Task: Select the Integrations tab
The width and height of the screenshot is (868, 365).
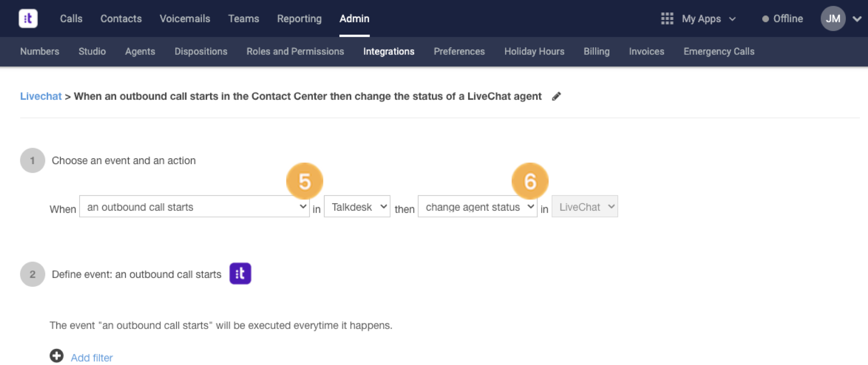Action: pos(389,51)
